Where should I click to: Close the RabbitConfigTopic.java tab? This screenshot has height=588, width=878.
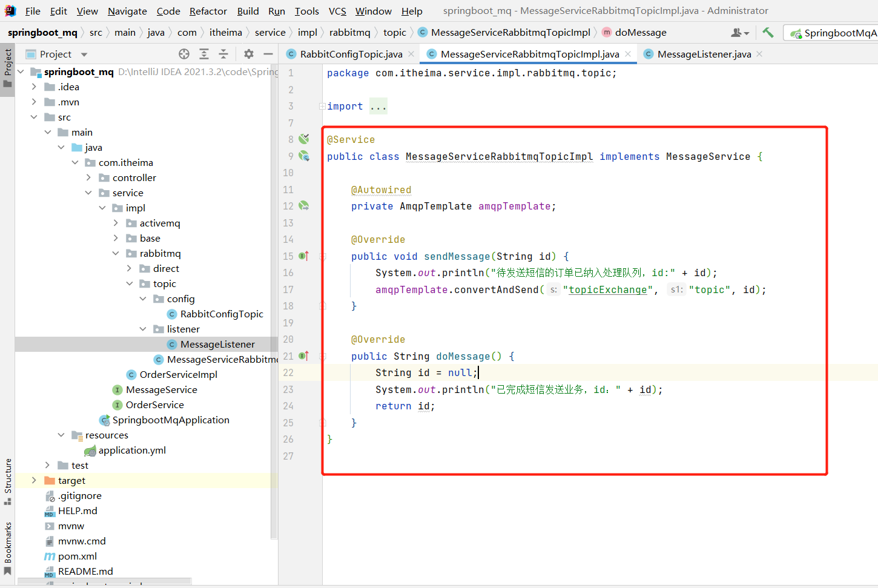click(x=411, y=54)
